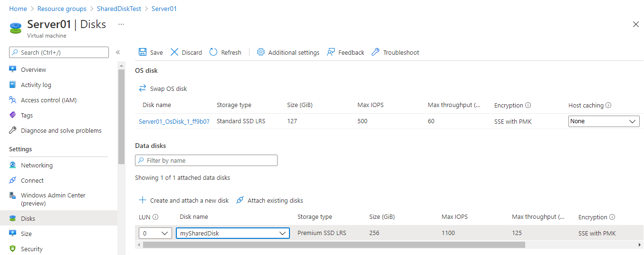
Task: Click the Save disk icon
Action: click(143, 52)
